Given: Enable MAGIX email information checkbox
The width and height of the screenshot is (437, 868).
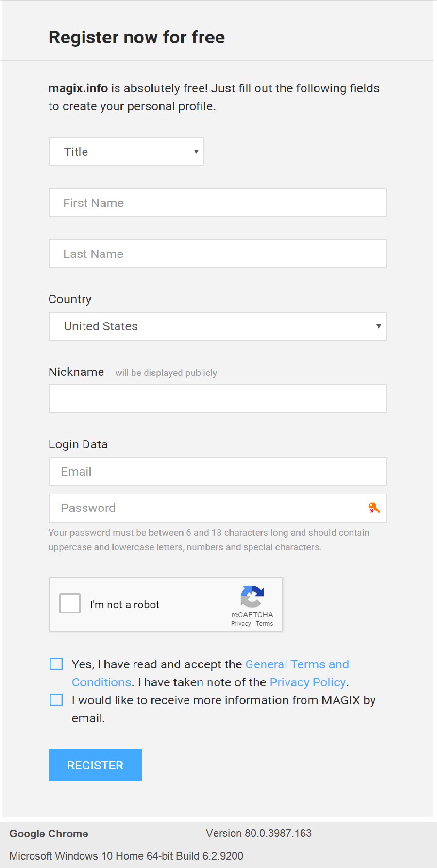Looking at the screenshot, I should click(56, 700).
